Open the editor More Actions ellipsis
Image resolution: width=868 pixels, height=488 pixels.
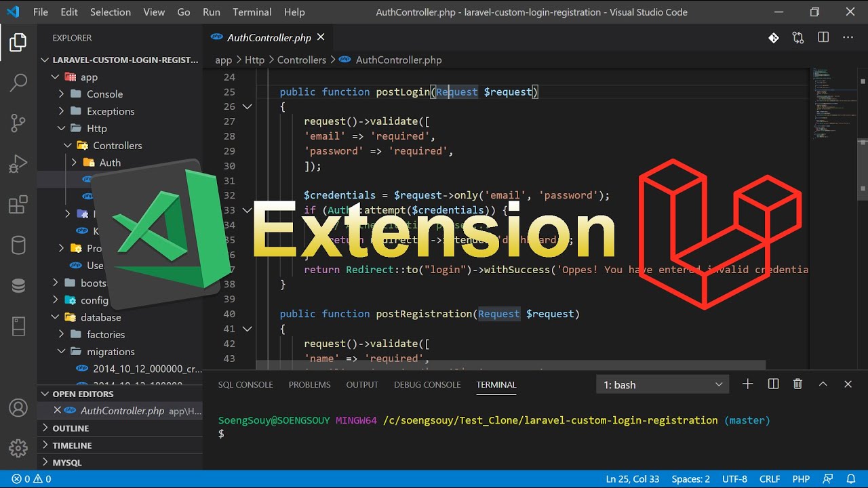[848, 38]
